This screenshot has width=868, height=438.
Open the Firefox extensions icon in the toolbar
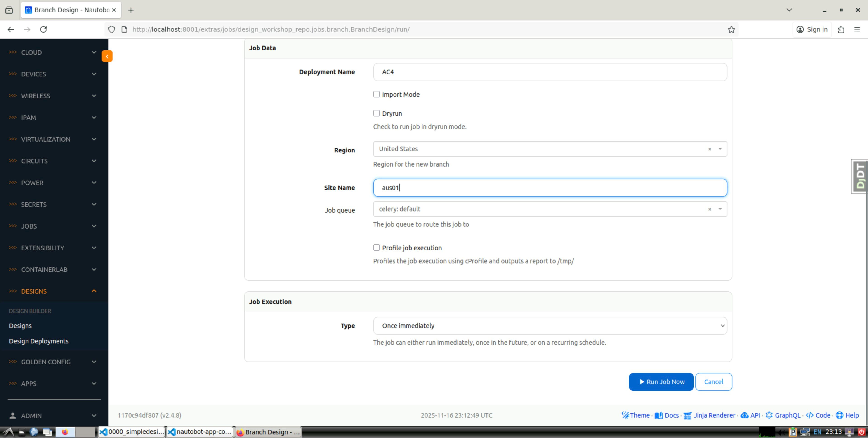(841, 29)
